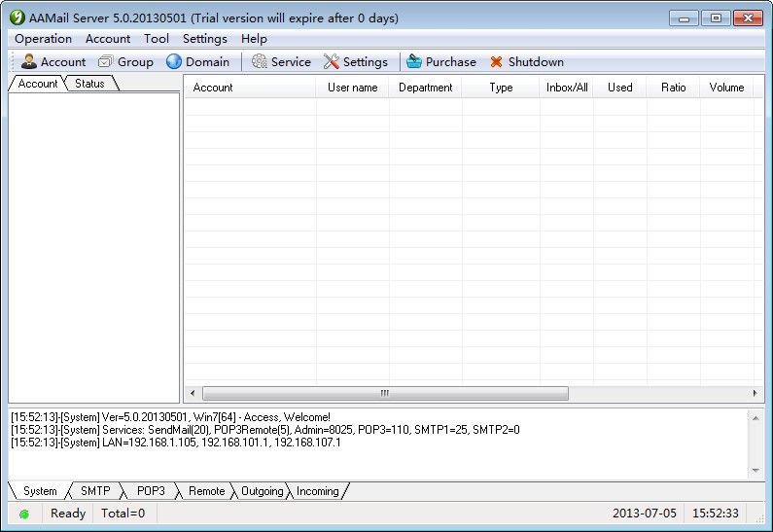The height and width of the screenshot is (532, 773).
Task: Click the date 2013-07-05 in status bar
Action: point(645,514)
